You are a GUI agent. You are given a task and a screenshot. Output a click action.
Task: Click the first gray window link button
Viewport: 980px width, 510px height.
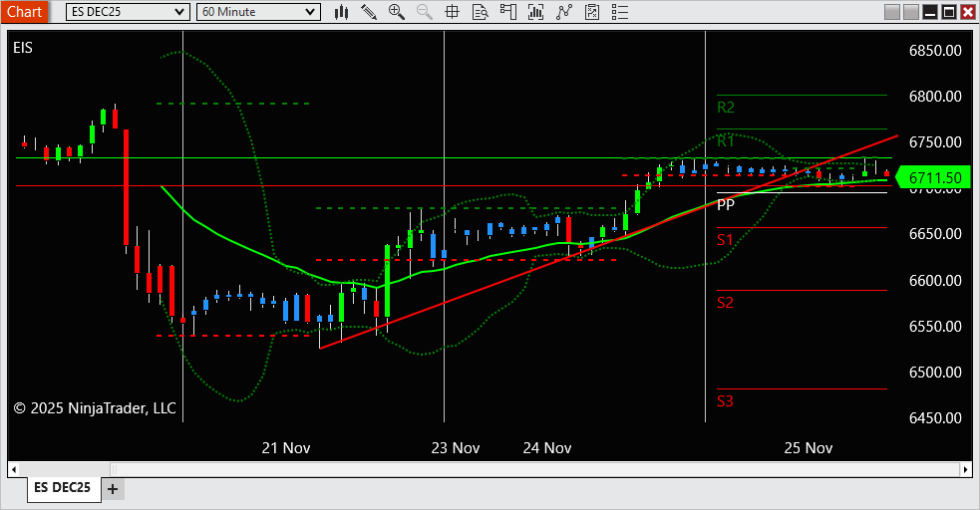coord(892,12)
